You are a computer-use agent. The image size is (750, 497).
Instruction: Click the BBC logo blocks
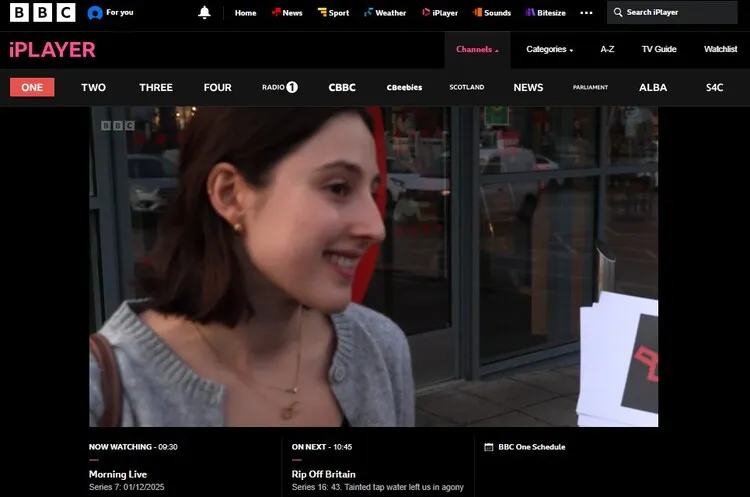(43, 12)
